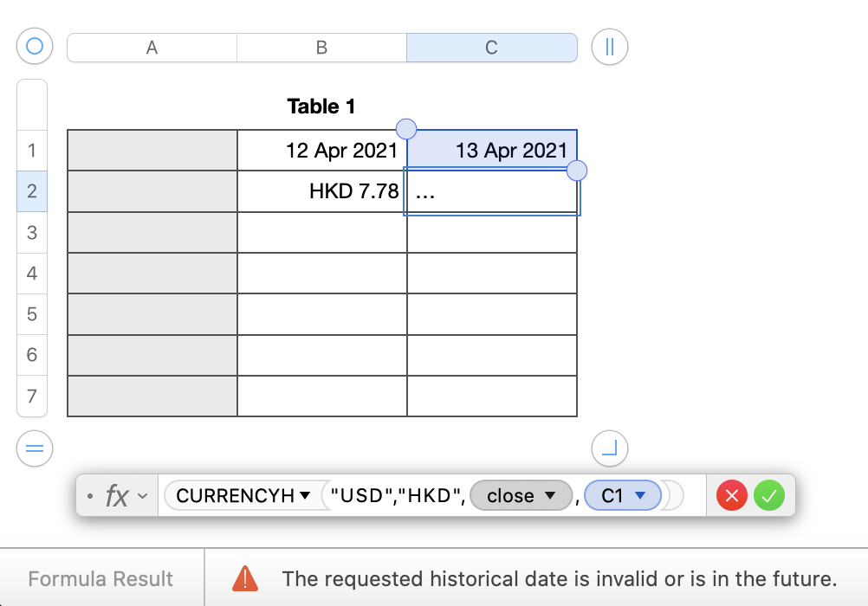Cancel formula with red X button
This screenshot has width=868, height=606.
click(732, 496)
